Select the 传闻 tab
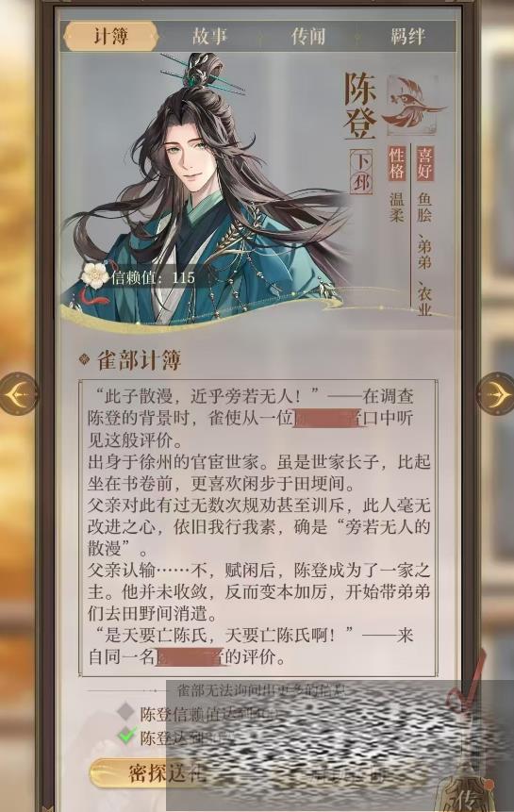This screenshot has height=812, width=514. (308, 36)
